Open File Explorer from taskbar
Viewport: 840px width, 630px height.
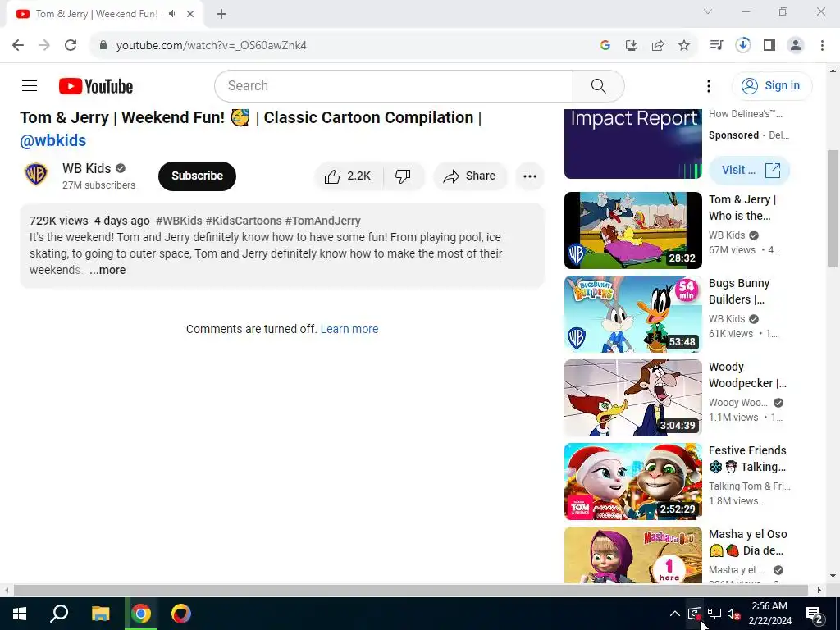pyautogui.click(x=100, y=614)
